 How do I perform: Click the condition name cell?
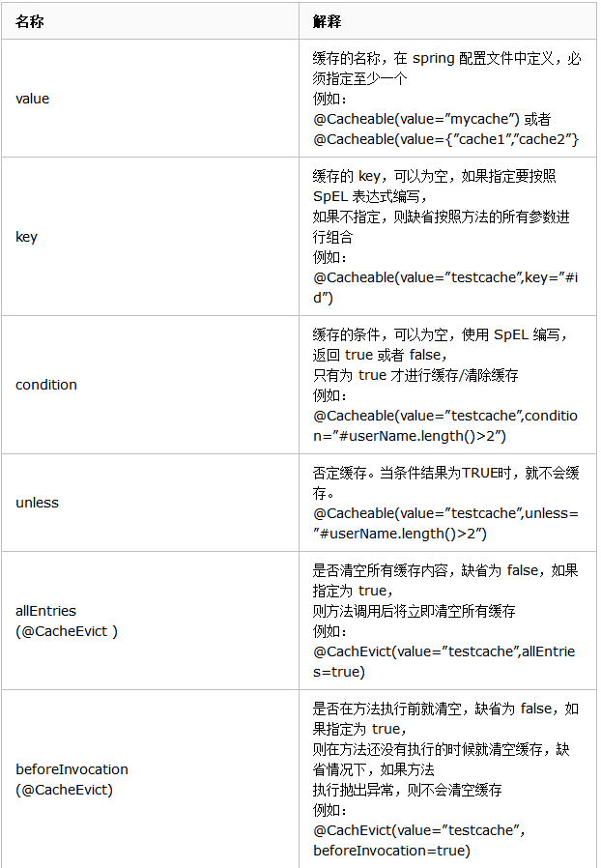(x=45, y=385)
